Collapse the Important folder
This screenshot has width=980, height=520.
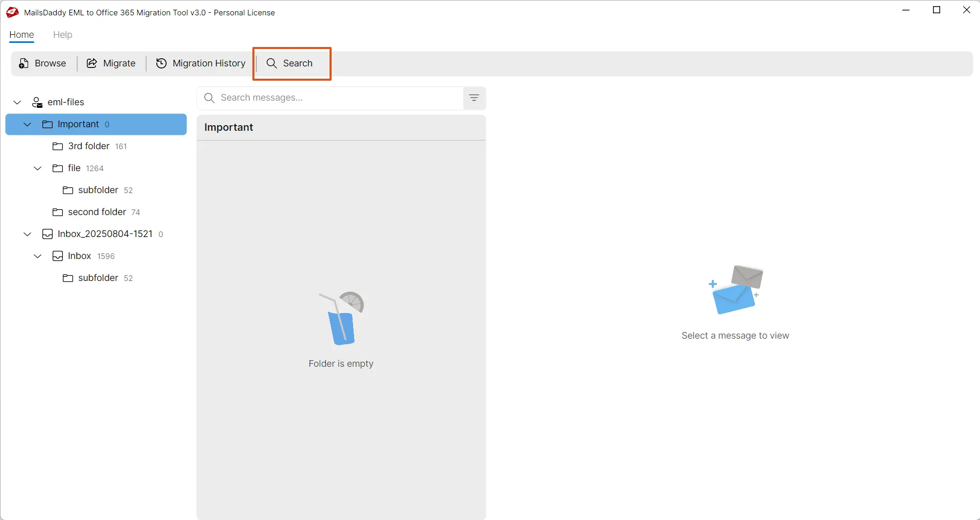click(28, 124)
